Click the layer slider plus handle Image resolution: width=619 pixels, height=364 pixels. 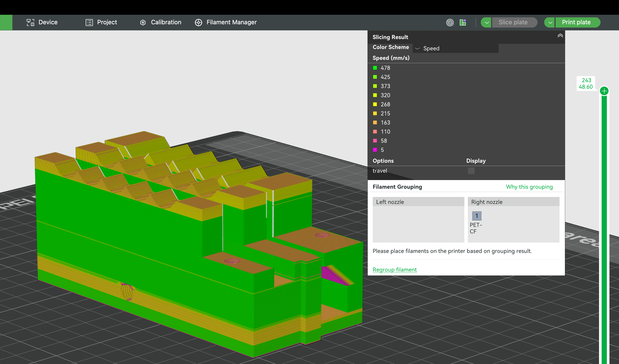point(604,91)
